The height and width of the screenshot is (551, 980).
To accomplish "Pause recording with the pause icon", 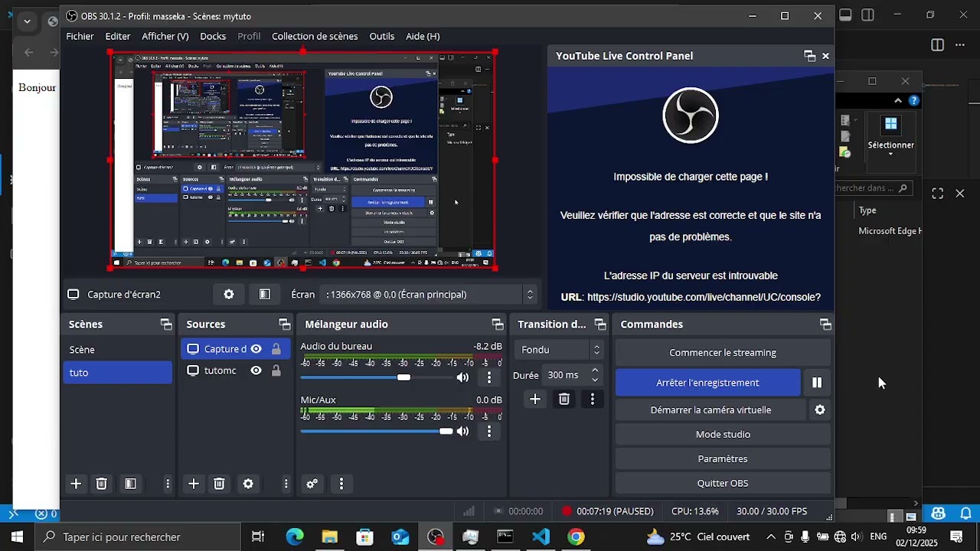I will coord(817,383).
